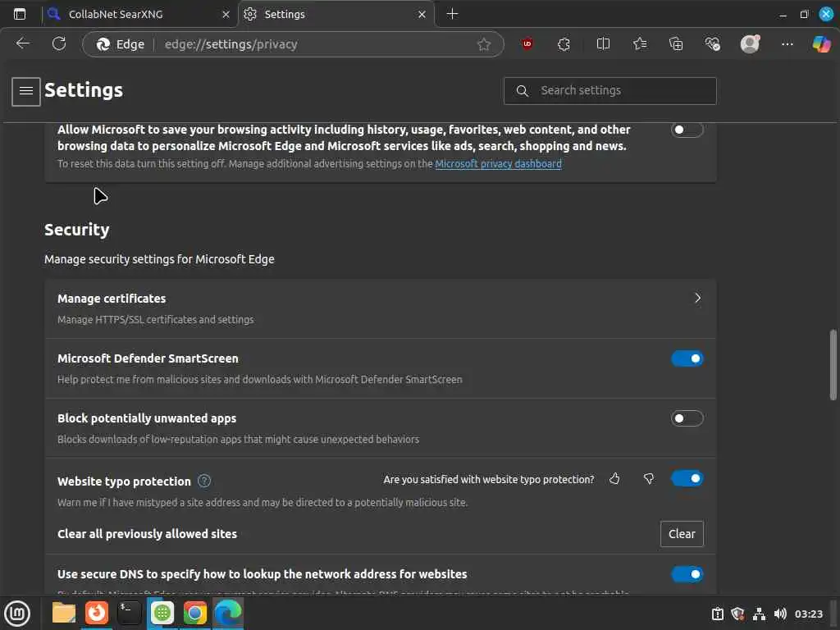
Task: Open Settings and more ellipsis menu
Action: 787,44
